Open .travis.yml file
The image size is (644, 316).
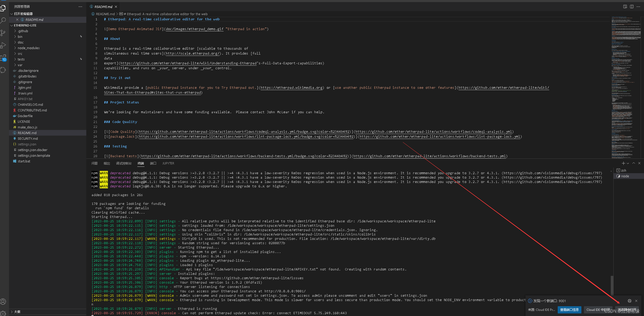pos(48,93)
